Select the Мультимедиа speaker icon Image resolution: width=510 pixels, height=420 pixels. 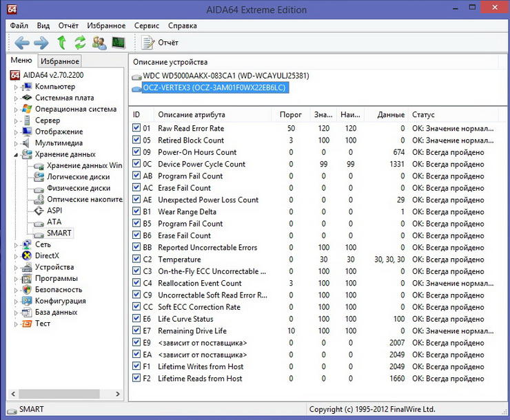pyautogui.click(x=26, y=143)
